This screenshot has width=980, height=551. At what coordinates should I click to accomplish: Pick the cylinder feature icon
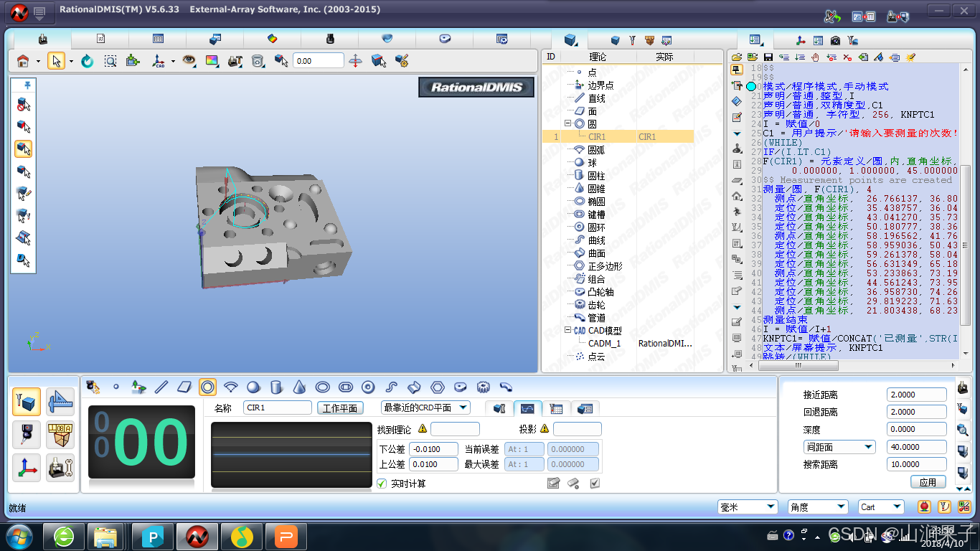[x=276, y=387]
